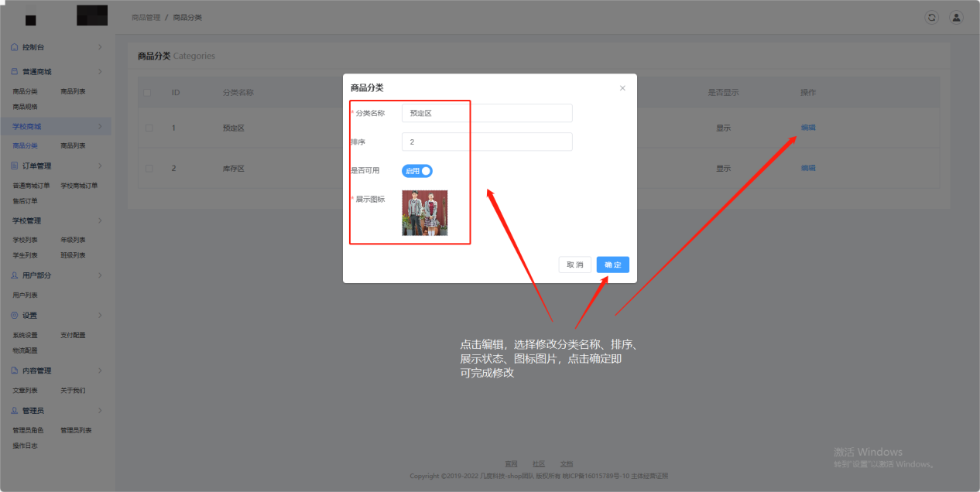
Task: Click the 订单管理 order management icon
Action: click(x=13, y=165)
